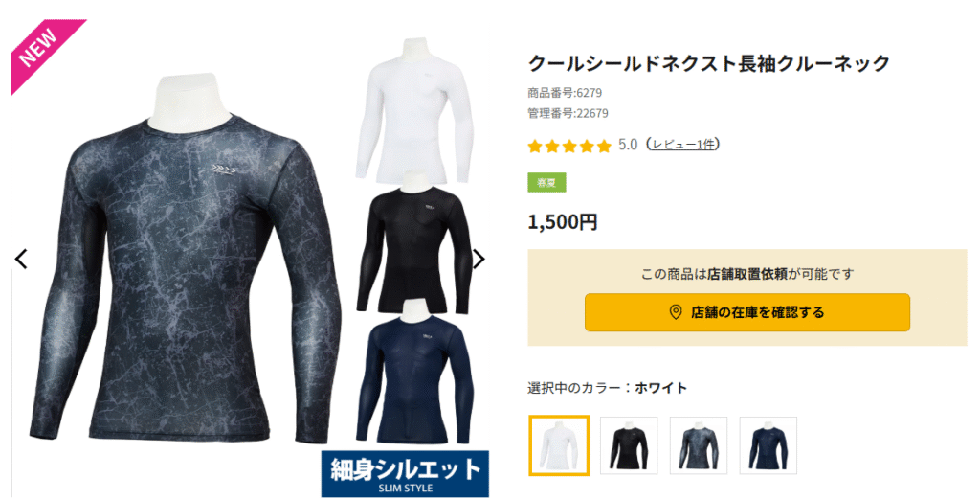Advance to the next product image
This screenshot has width=980, height=500.
[479, 259]
